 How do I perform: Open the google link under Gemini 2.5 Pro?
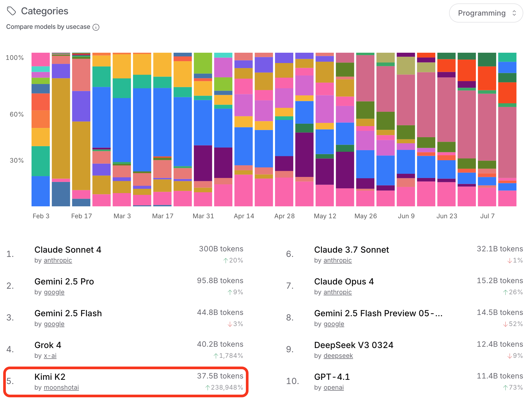(54, 292)
